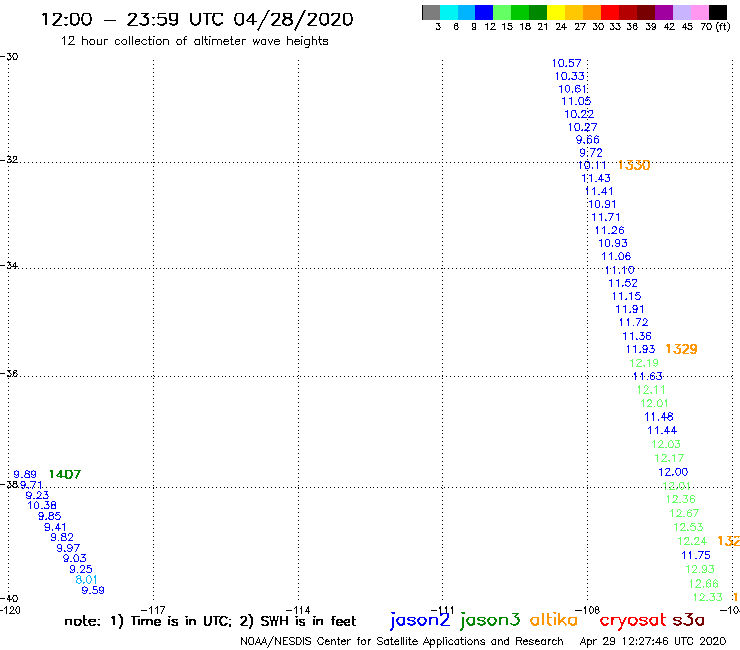Viewport: 740px width, 650px height.
Task: Click the blue 11.75 reading
Action: tap(696, 556)
